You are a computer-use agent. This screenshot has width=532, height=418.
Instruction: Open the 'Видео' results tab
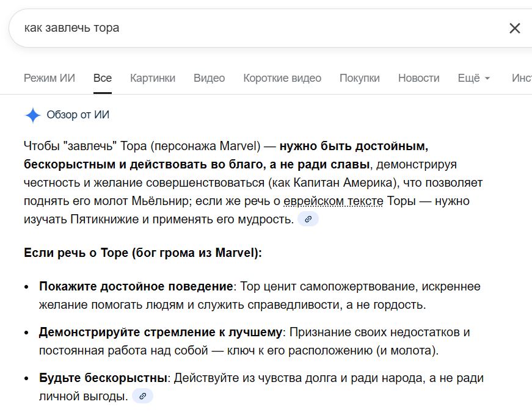[x=209, y=78]
